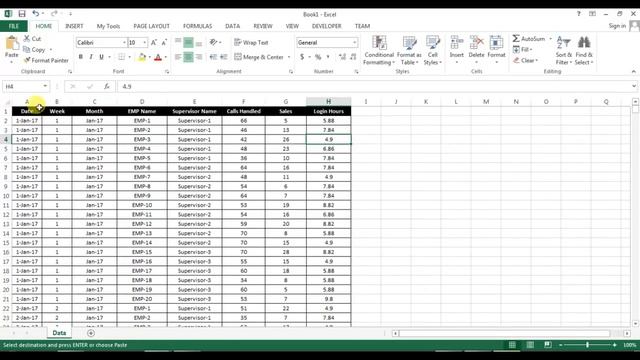This screenshot has height=360, width=640.
Task: Switch to the INSERT tab
Action: click(x=74, y=26)
